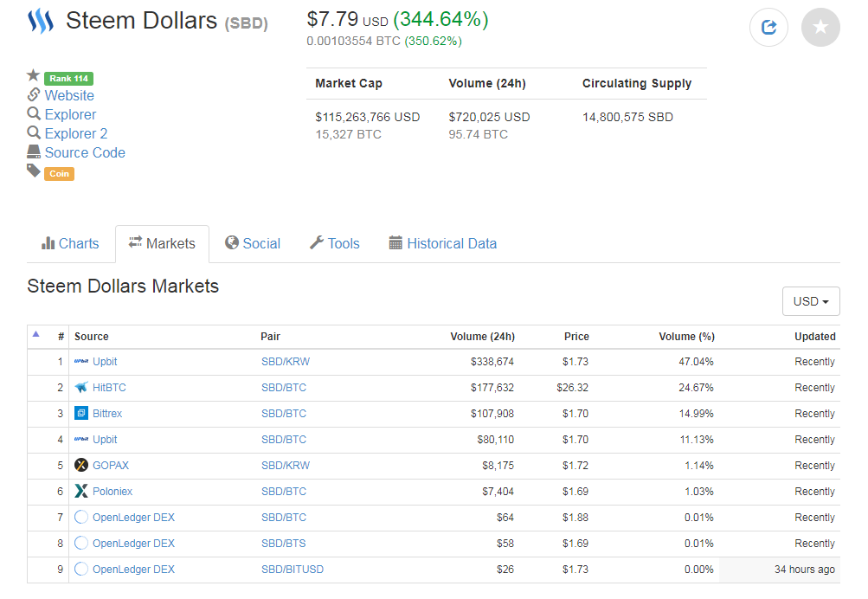Click the Steem Dollars logo icon
Viewport: 868px width, 599px height.
coord(41,22)
